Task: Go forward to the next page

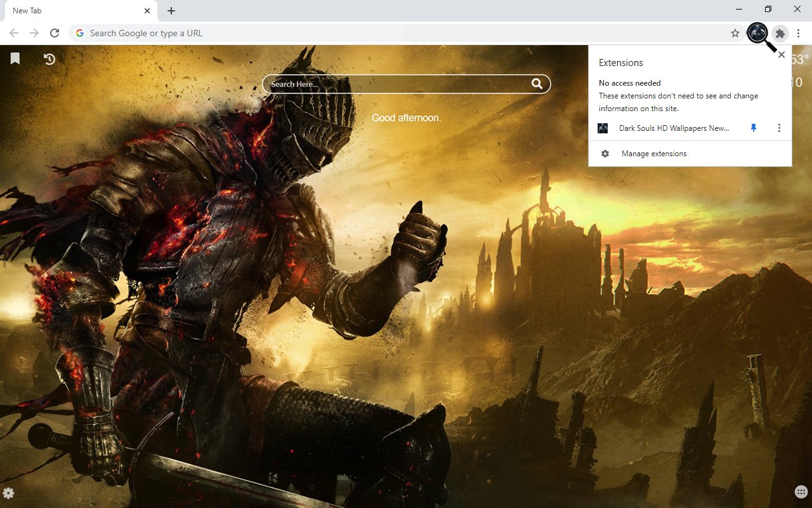Action: coord(34,33)
